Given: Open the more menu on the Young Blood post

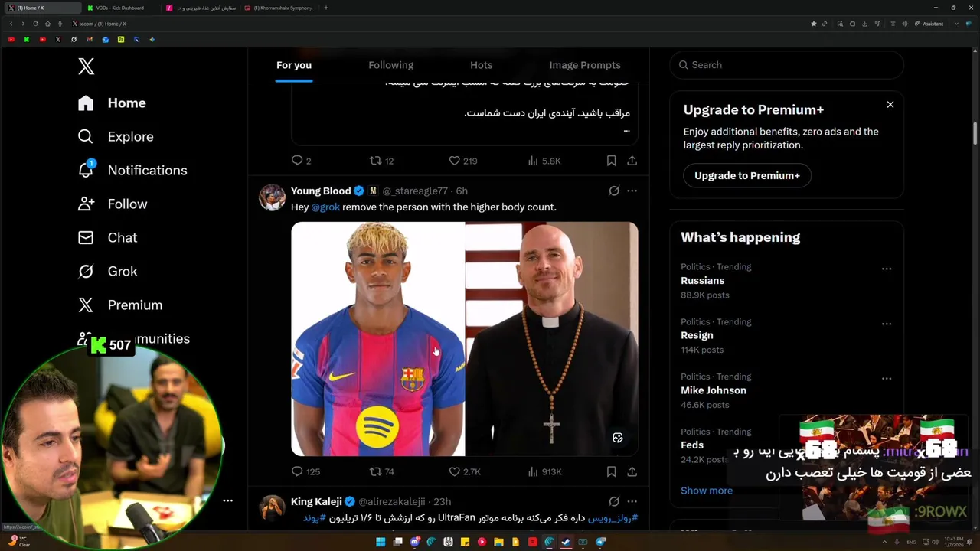Looking at the screenshot, I should pyautogui.click(x=632, y=191).
